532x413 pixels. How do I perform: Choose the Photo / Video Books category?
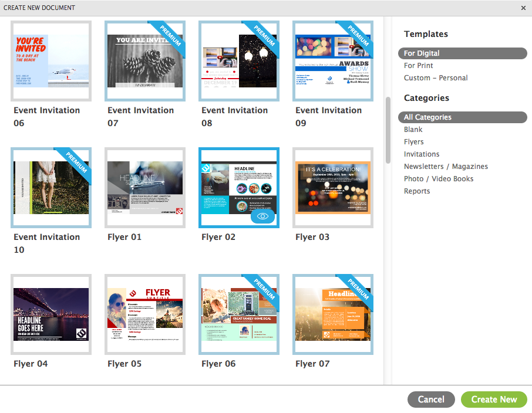[x=439, y=179]
